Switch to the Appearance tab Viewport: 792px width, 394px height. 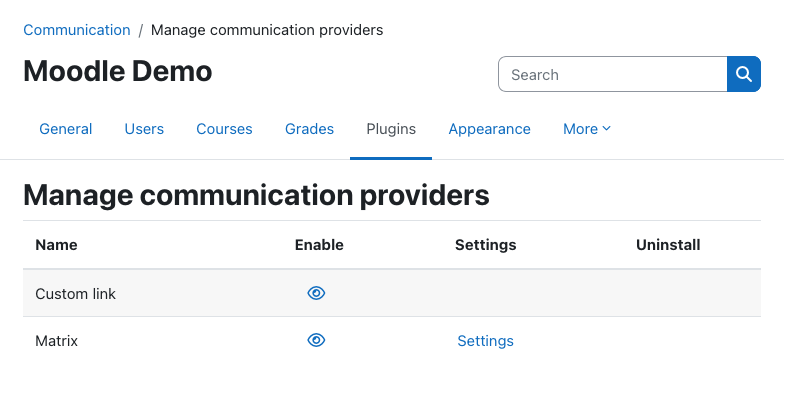(x=489, y=129)
